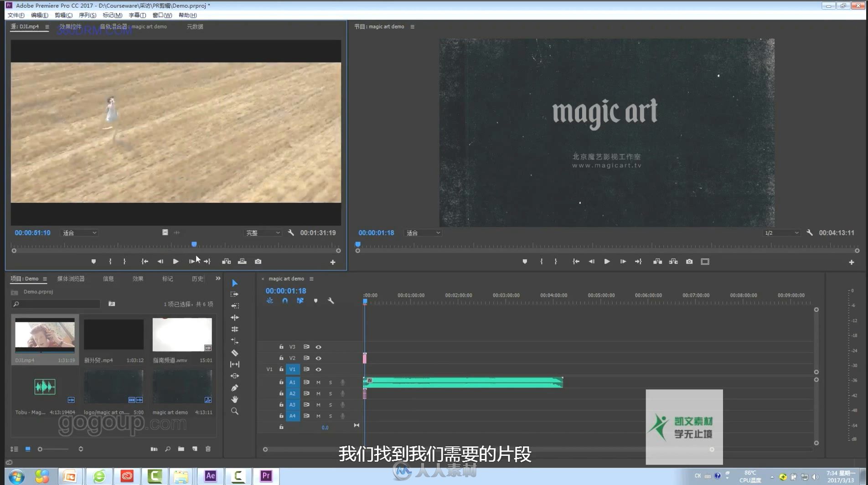The width and height of the screenshot is (868, 485).
Task: Toggle lock on track V3
Action: tap(281, 347)
